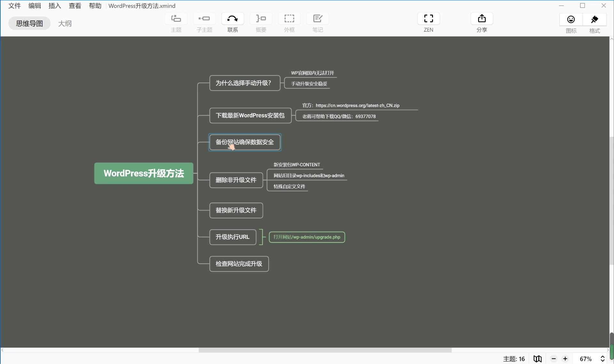
Task: Toggle the Icon (图标) panel
Action: point(571,20)
